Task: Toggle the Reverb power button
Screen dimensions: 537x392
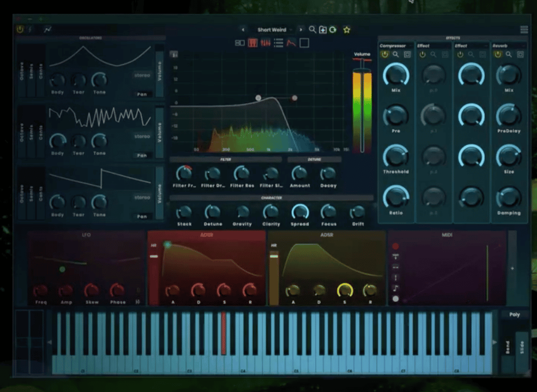Action: pos(497,54)
